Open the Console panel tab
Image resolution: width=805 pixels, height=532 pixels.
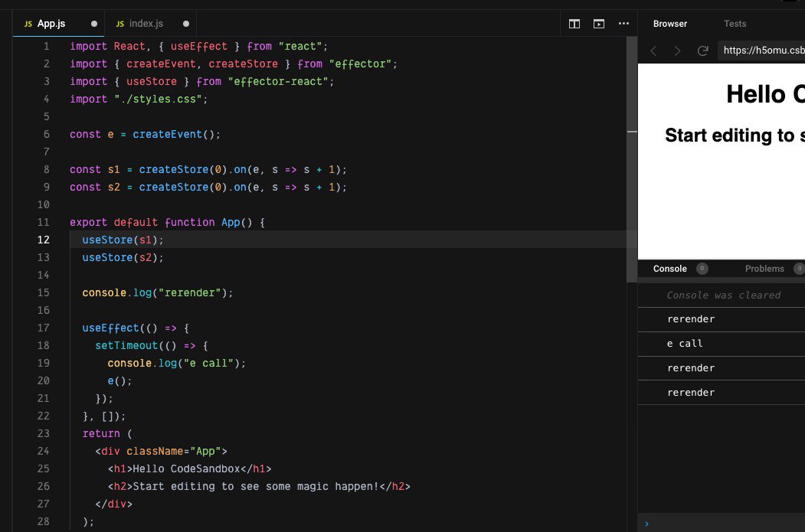[x=669, y=269]
